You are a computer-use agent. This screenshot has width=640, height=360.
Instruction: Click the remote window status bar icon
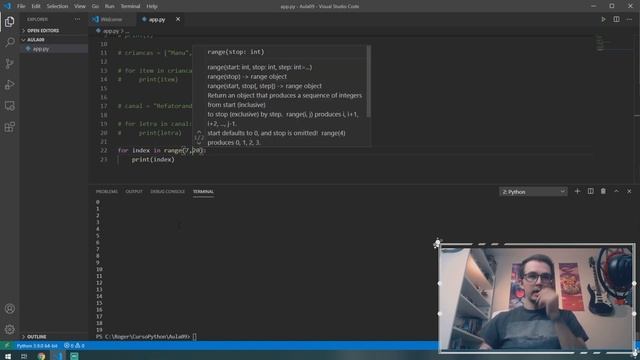coord(7,346)
